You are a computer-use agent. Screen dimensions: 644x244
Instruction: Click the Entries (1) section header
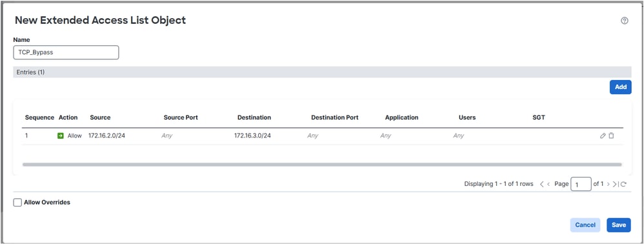(322, 72)
